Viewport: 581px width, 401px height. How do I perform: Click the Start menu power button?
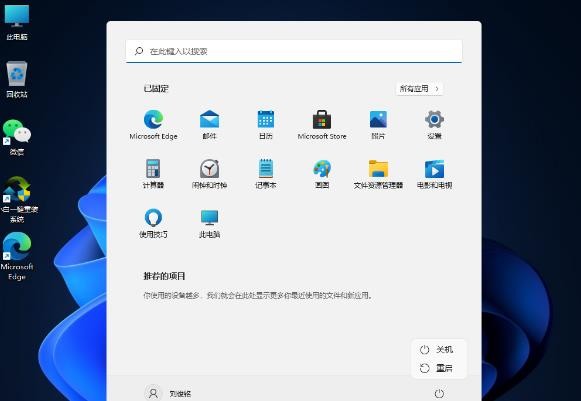439,393
